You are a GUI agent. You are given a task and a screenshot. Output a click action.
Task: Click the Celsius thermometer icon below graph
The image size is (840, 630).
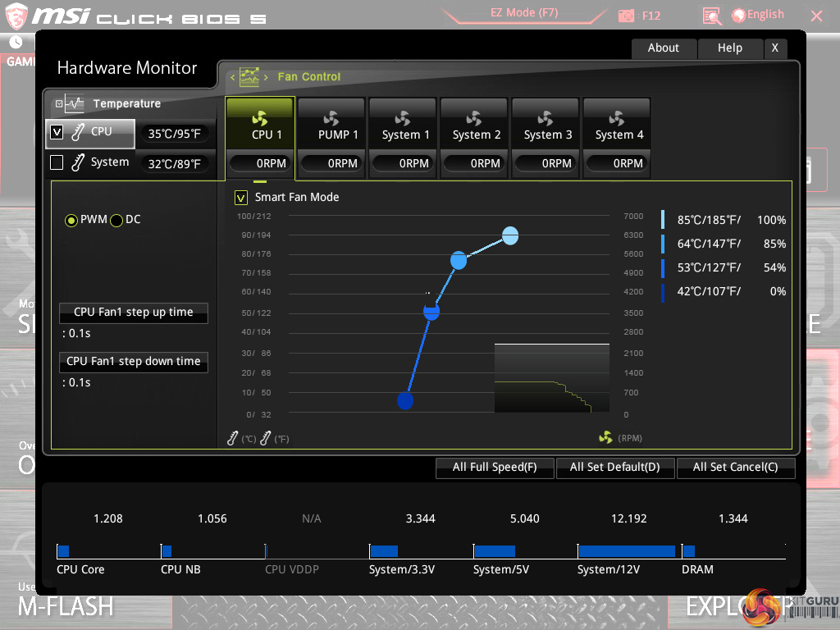click(x=232, y=438)
